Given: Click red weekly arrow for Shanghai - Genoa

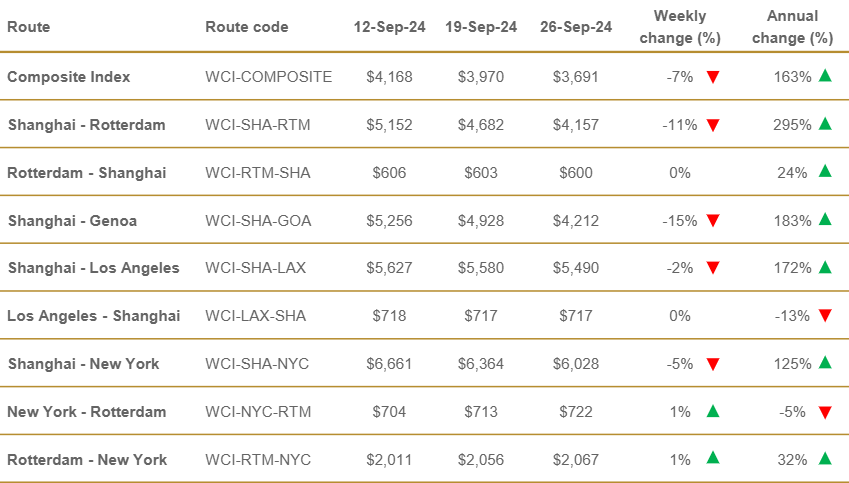Looking at the screenshot, I should 713,220.
